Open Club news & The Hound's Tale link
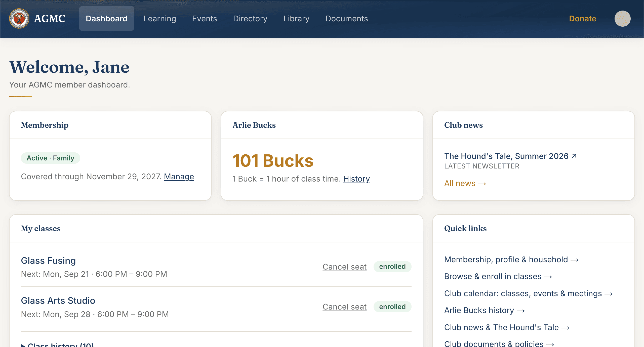Screen dimensions: 644x347 point(507,327)
